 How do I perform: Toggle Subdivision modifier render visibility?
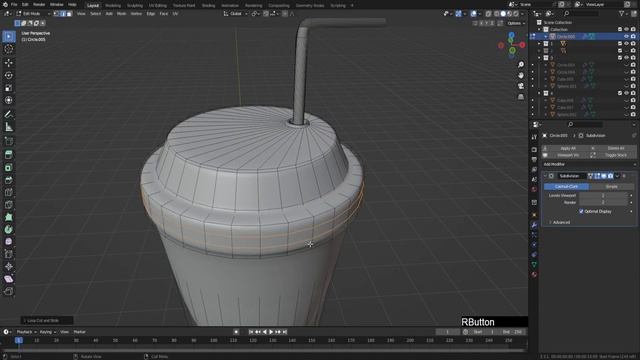610,176
